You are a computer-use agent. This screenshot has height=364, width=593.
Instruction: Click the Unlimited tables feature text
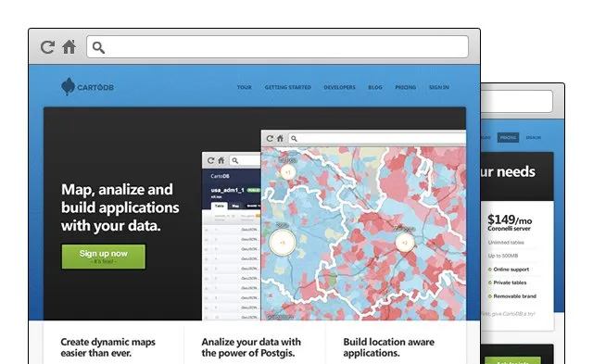coord(506,243)
